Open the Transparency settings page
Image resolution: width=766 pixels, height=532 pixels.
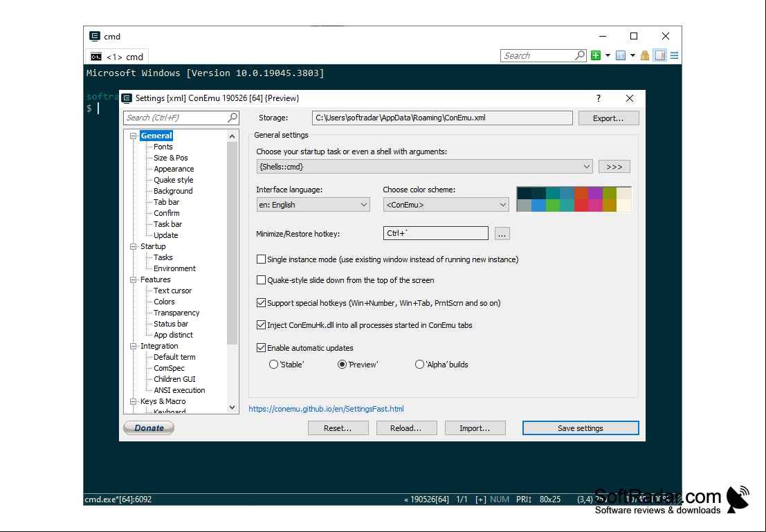click(176, 313)
